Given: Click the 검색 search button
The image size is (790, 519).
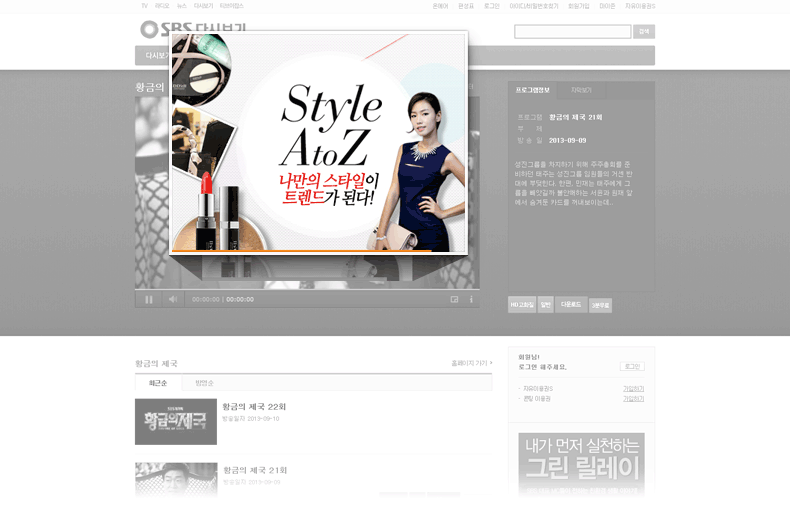Looking at the screenshot, I should (x=644, y=32).
